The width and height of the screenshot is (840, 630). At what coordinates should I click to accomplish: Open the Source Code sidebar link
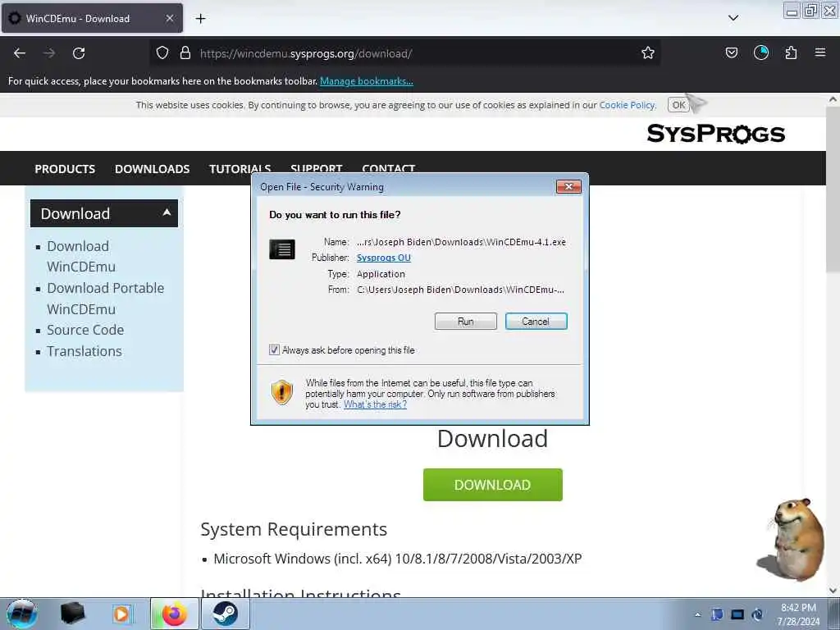[85, 330]
